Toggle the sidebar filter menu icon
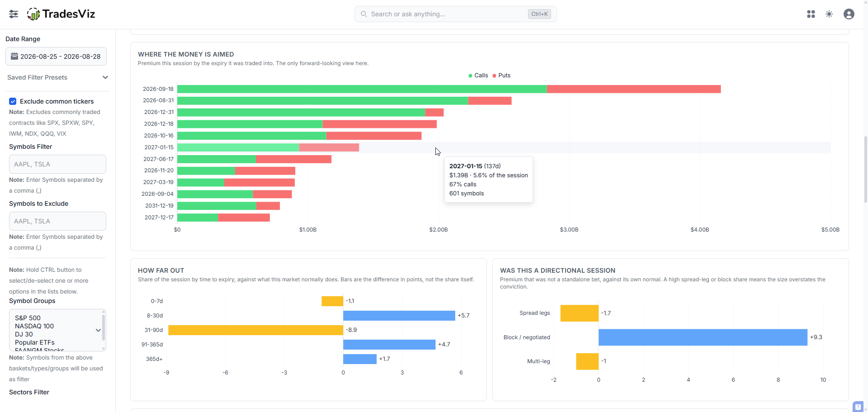The image size is (868, 412). (14, 14)
